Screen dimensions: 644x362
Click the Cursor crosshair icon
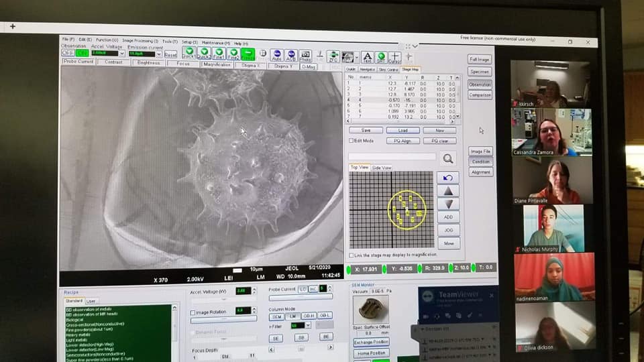(394, 58)
